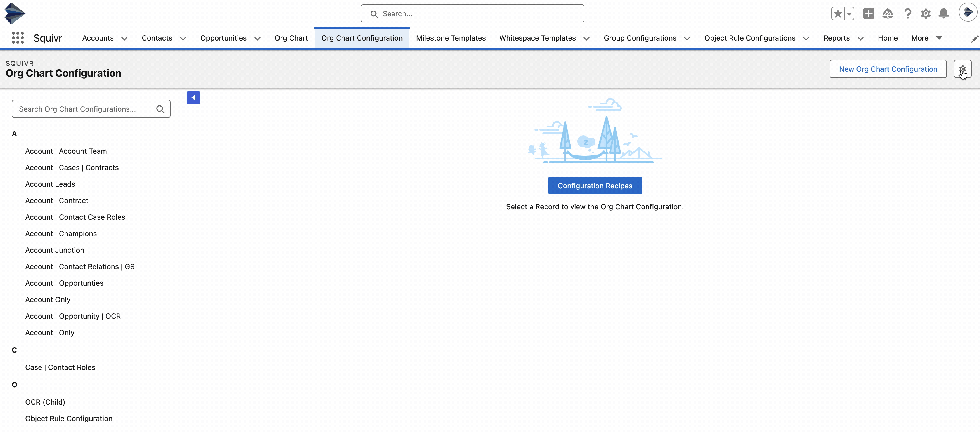
Task: Click the Squivr logo icon
Action: point(15,13)
